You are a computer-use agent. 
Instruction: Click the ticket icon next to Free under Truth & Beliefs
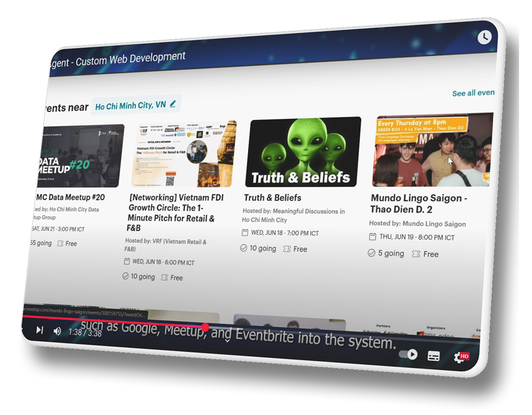point(287,249)
